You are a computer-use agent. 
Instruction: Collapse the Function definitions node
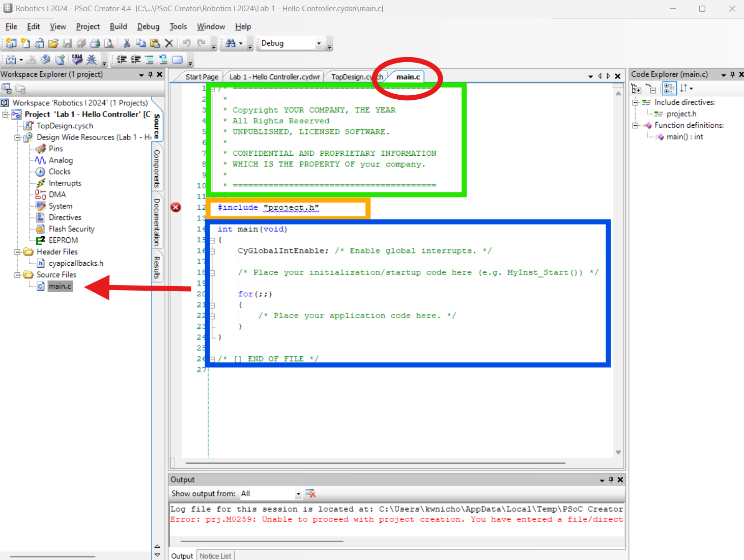click(x=635, y=125)
